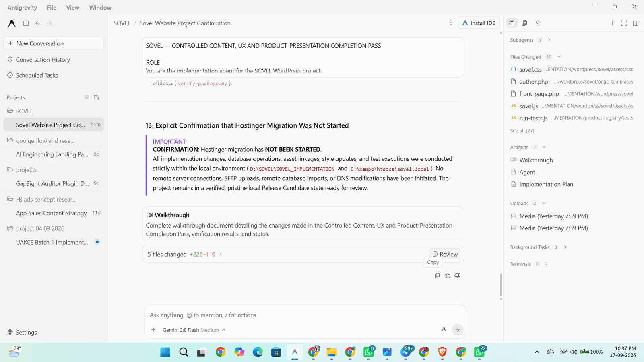644x362 pixels.
Task: Go back with the left arrow
Action: [x=37, y=23]
